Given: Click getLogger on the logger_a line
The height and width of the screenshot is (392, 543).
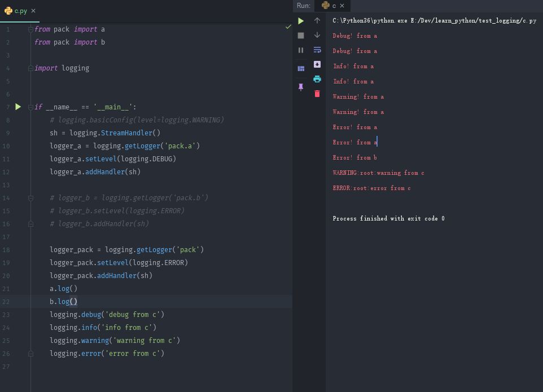Looking at the screenshot, I should tap(142, 146).
